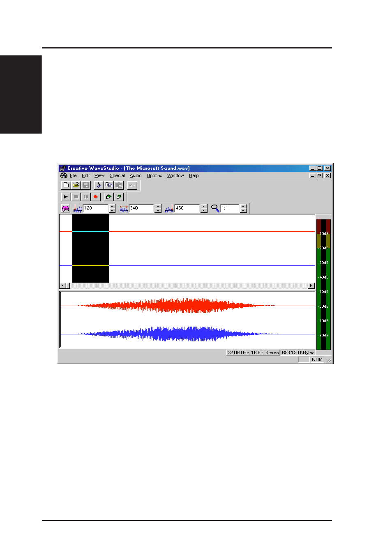The width and height of the screenshot is (392, 555).
Task: Minimize the Microsoft Sound.wav document window
Action: pyautogui.click(x=312, y=175)
